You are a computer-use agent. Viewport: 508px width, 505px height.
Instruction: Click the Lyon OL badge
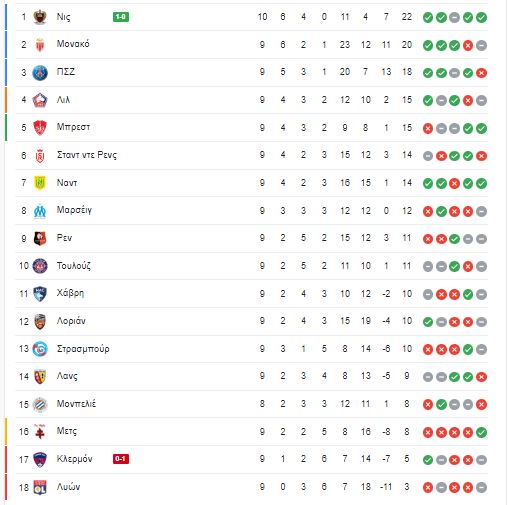point(40,487)
